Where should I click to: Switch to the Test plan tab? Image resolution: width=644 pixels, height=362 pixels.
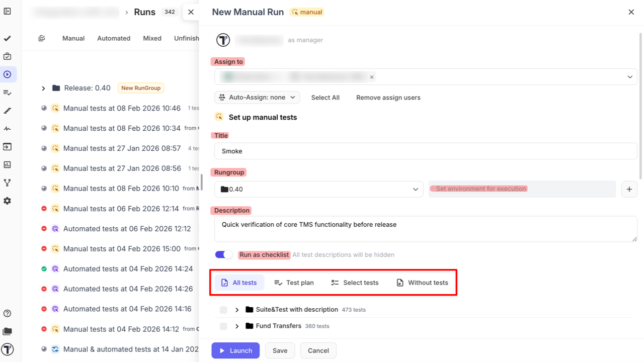point(294,282)
